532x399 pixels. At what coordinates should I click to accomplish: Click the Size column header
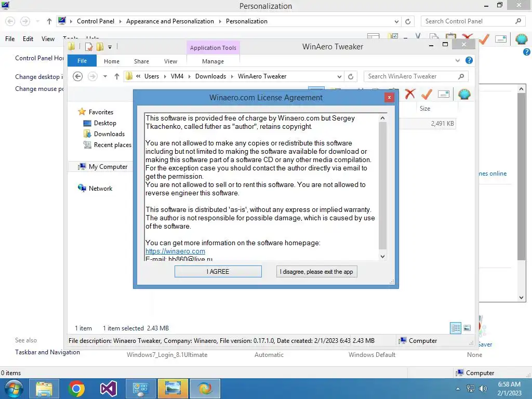coord(425,109)
